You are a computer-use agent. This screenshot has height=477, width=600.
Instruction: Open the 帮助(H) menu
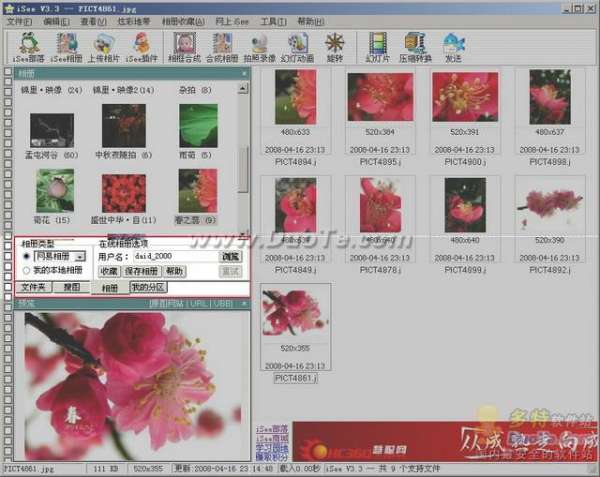coord(311,21)
